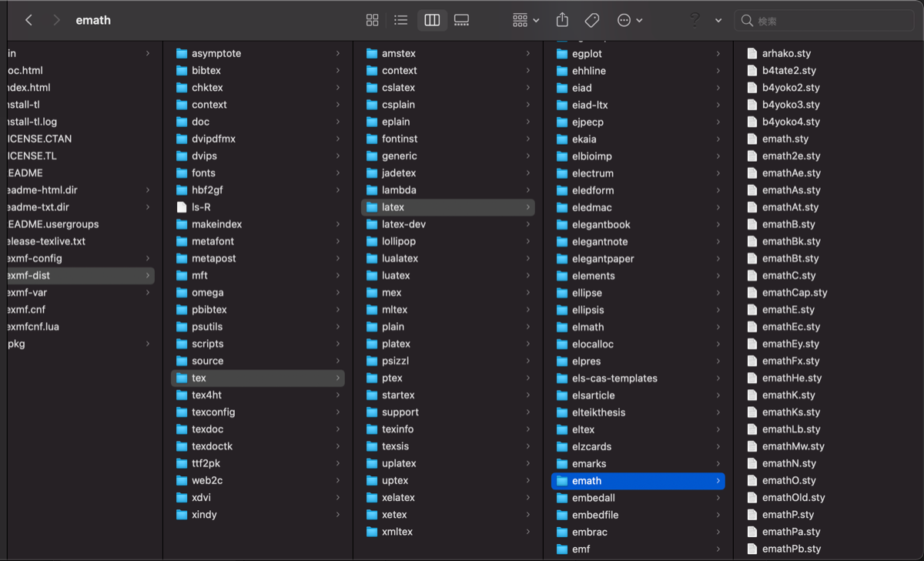Click the emath.sty file icon
Image resolution: width=924 pixels, height=561 pixels.
click(x=752, y=139)
